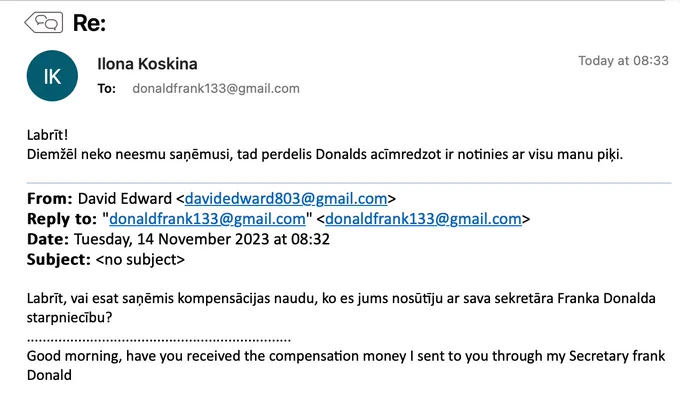Click the <no subject> text

[x=140, y=259]
